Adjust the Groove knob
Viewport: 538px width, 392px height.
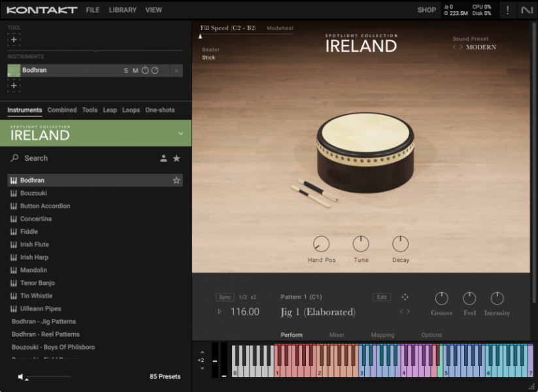(x=442, y=300)
